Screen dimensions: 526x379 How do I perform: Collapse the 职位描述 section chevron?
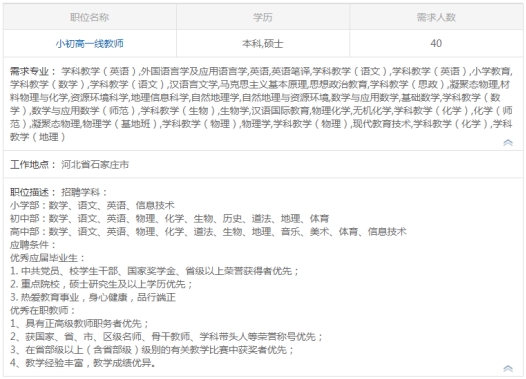(x=508, y=368)
